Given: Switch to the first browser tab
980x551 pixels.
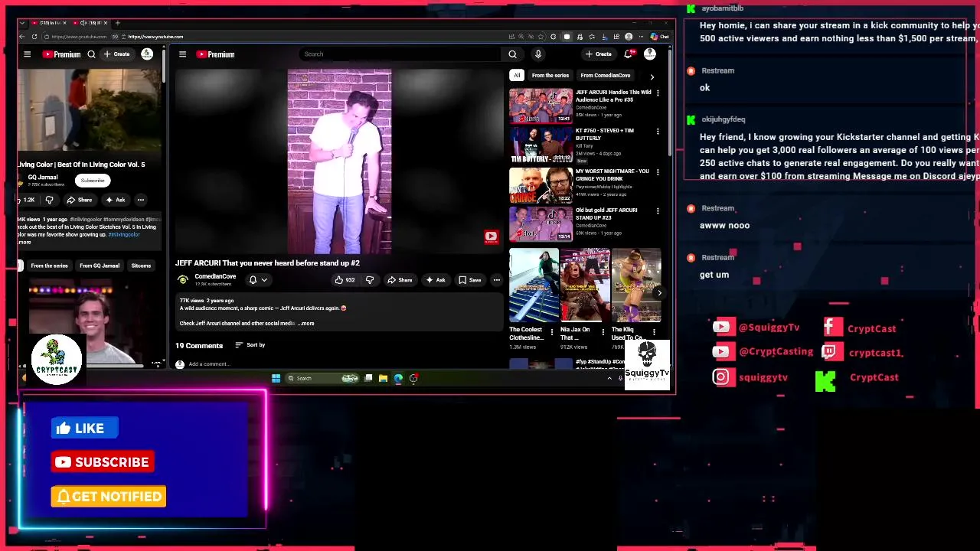Looking at the screenshot, I should (47, 23).
